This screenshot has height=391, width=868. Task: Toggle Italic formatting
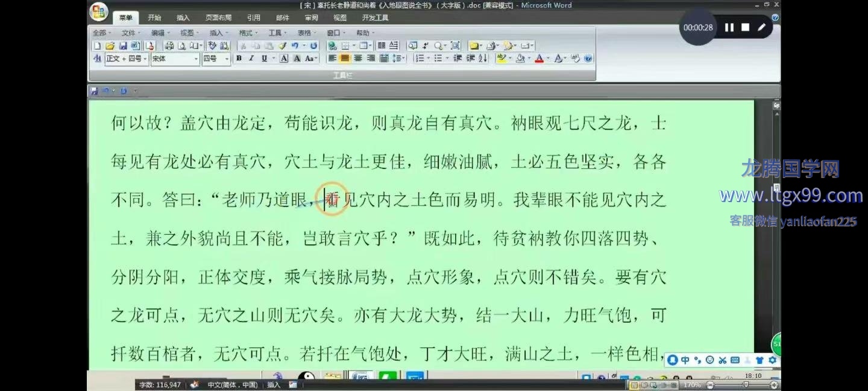pyautogui.click(x=251, y=59)
